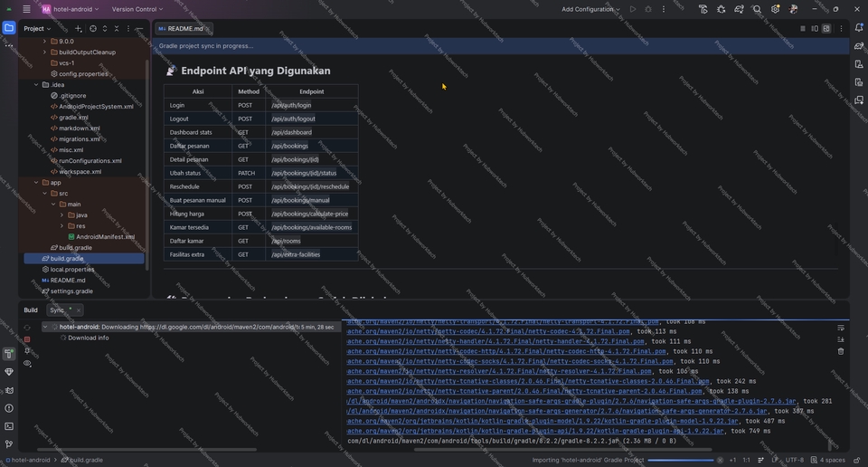Open IDE settings gear icon
The width and height of the screenshot is (868, 467).
[x=775, y=9]
